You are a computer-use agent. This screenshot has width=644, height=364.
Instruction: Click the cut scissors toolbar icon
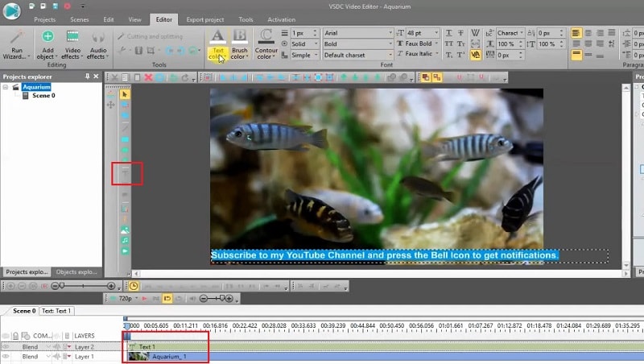click(114, 77)
